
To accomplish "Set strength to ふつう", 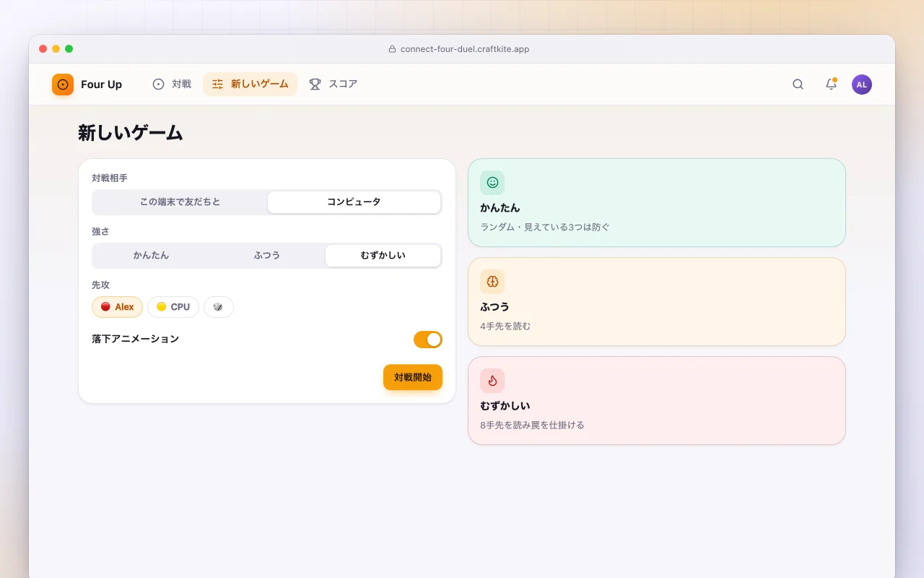I will pyautogui.click(x=267, y=256).
